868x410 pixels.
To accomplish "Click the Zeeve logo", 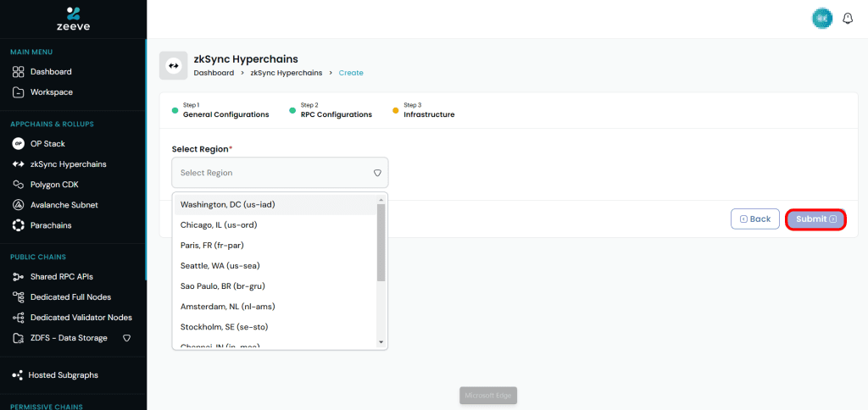I will 73,19.
